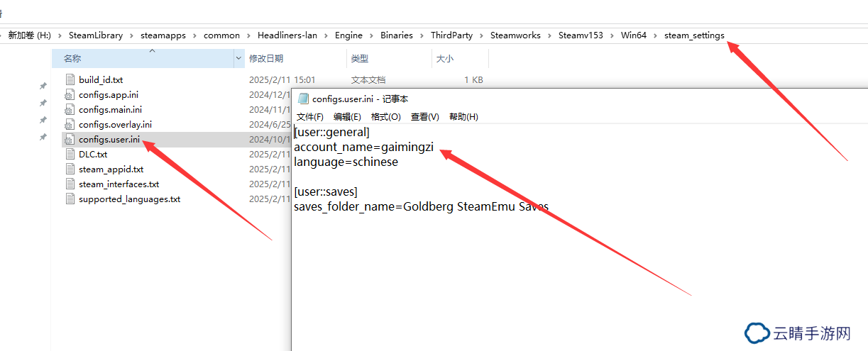Expand the chevron after SteamLibrary in the path
This screenshot has width=868, height=351.
click(x=131, y=35)
